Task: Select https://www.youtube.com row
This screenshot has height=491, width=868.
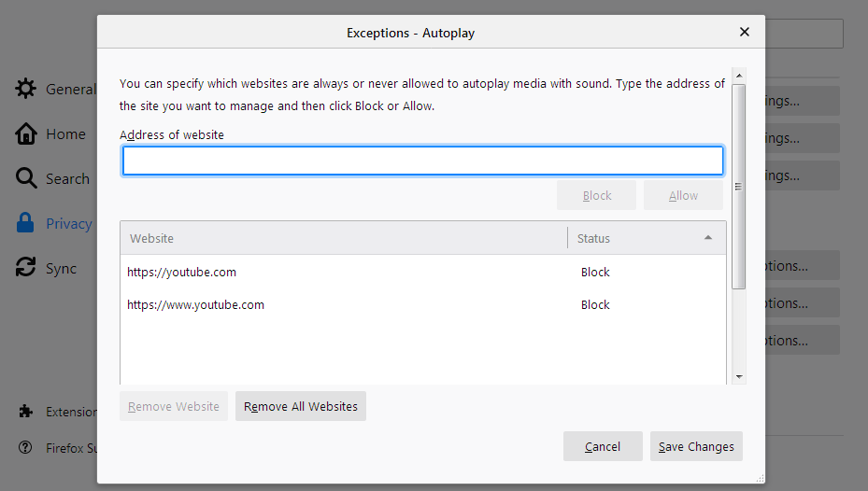Action: 423,304
